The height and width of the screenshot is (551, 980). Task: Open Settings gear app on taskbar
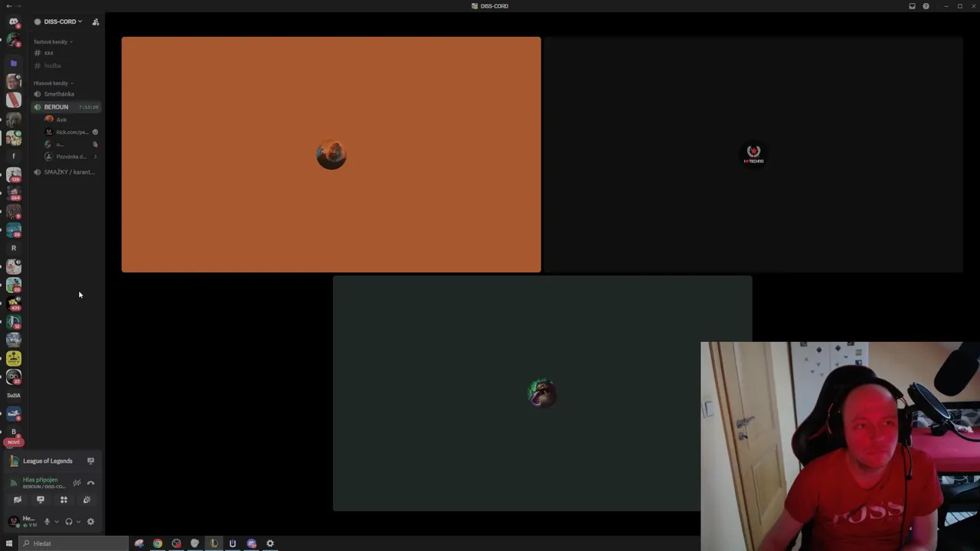click(x=270, y=543)
